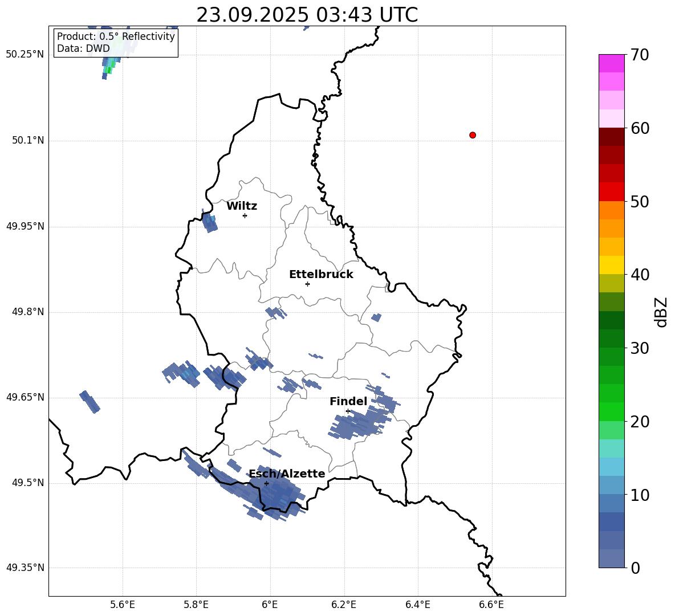This screenshot has height=616, width=675.
Task: Click the 5.8°E longitude label
Action: [x=196, y=605]
